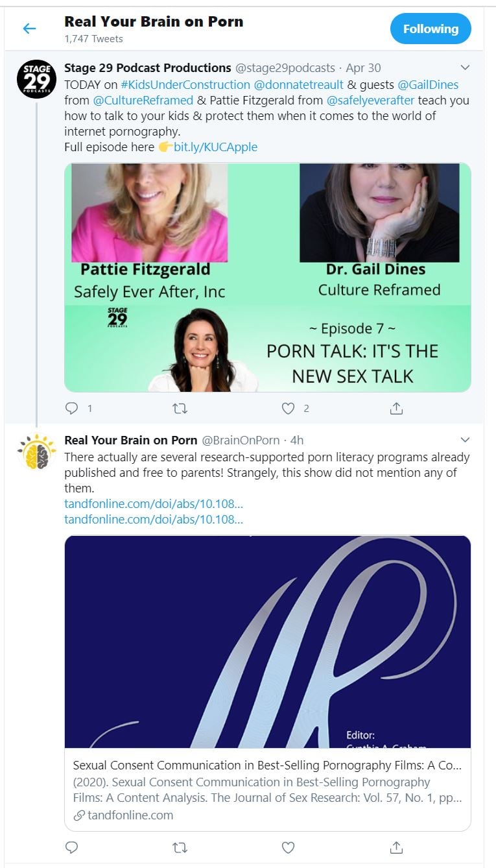Reply to the Stage 29 Podcast tweet

click(72, 408)
